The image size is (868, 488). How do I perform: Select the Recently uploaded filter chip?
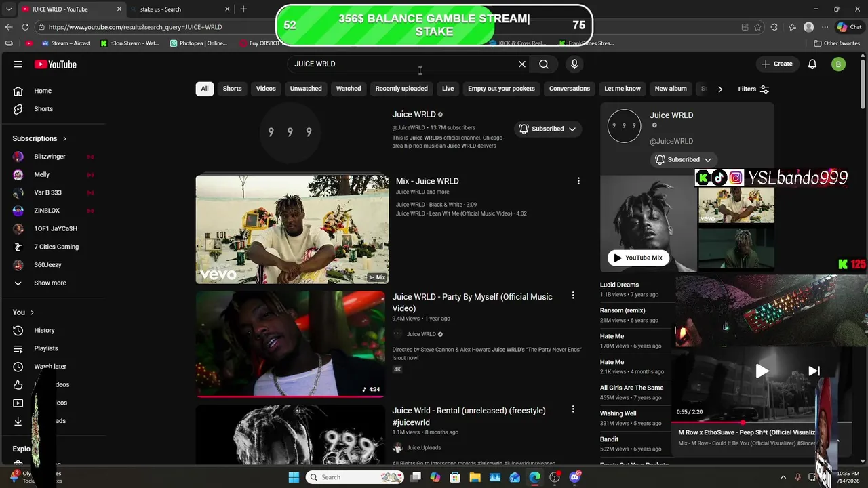[401, 89]
